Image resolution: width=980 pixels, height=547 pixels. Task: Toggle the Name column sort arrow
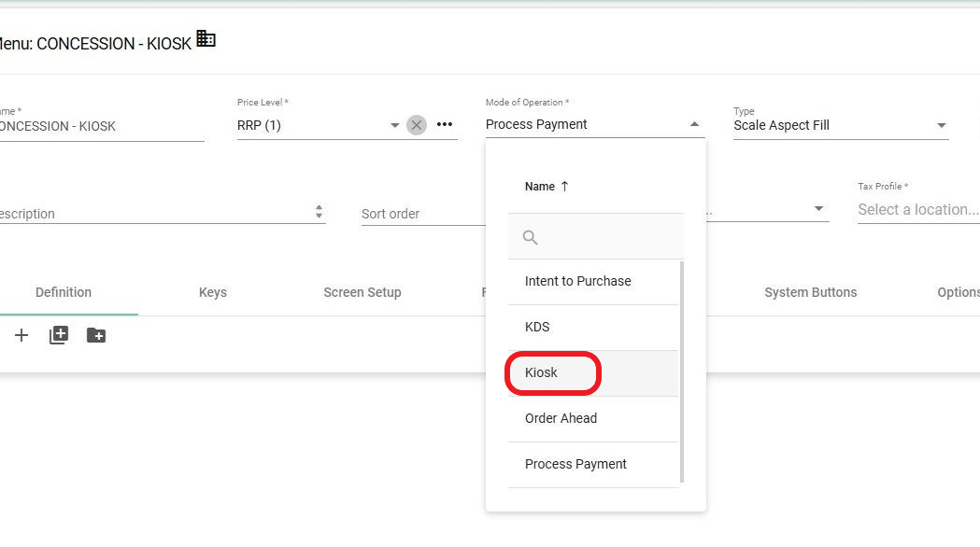pos(564,186)
